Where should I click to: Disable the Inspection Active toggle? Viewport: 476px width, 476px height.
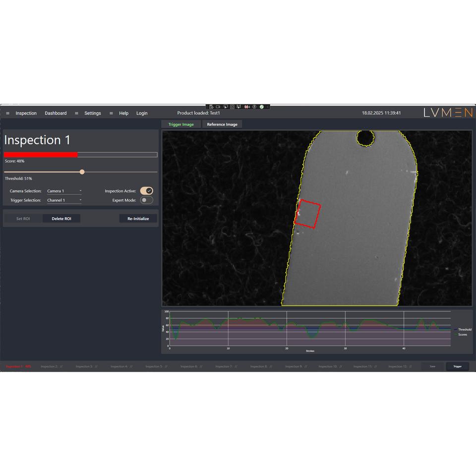146,191
